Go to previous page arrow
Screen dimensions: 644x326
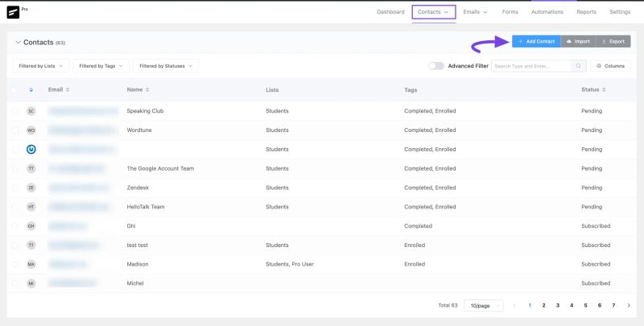pos(514,305)
